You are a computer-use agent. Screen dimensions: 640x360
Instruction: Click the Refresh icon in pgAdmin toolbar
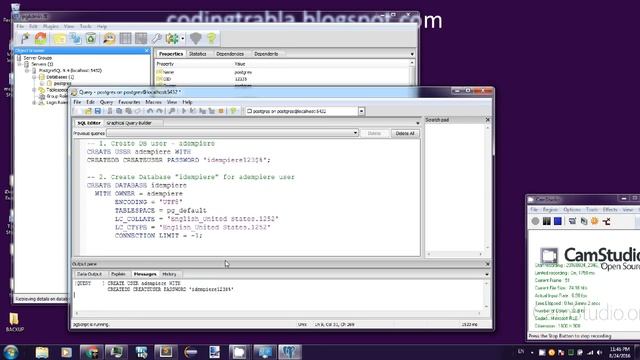point(41,38)
